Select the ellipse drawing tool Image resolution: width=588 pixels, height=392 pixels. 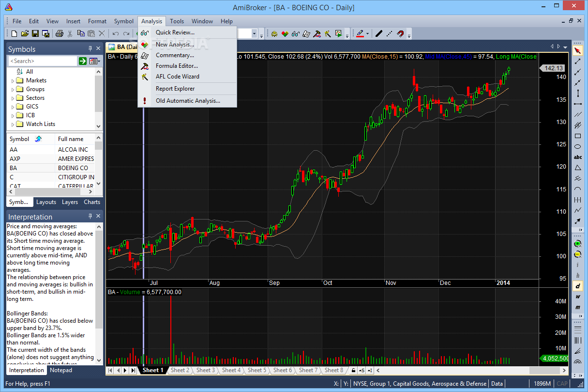tap(577, 146)
